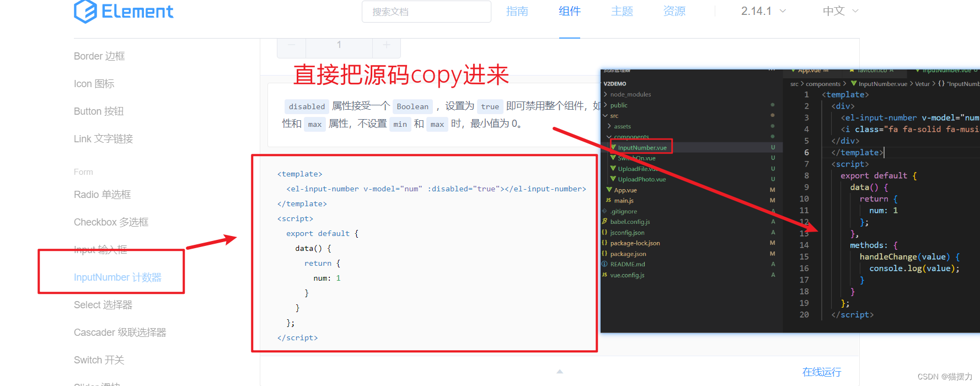Click 'Boolean' code tag in description

click(x=413, y=106)
